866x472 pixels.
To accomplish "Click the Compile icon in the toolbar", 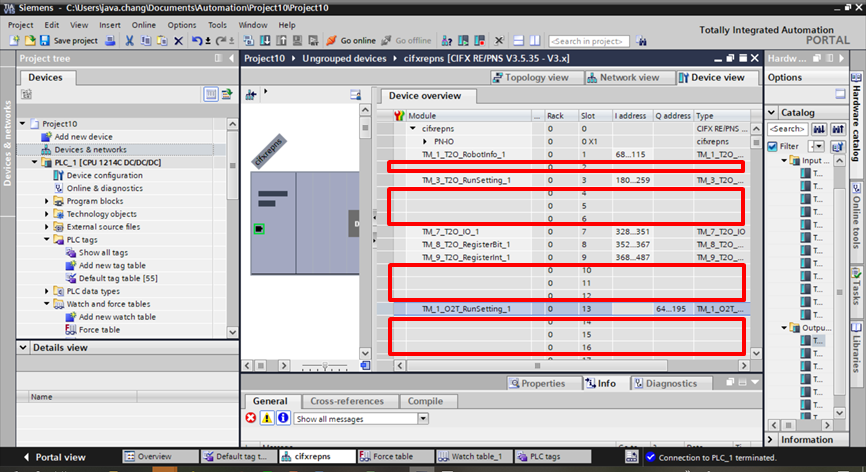I will click(x=249, y=40).
